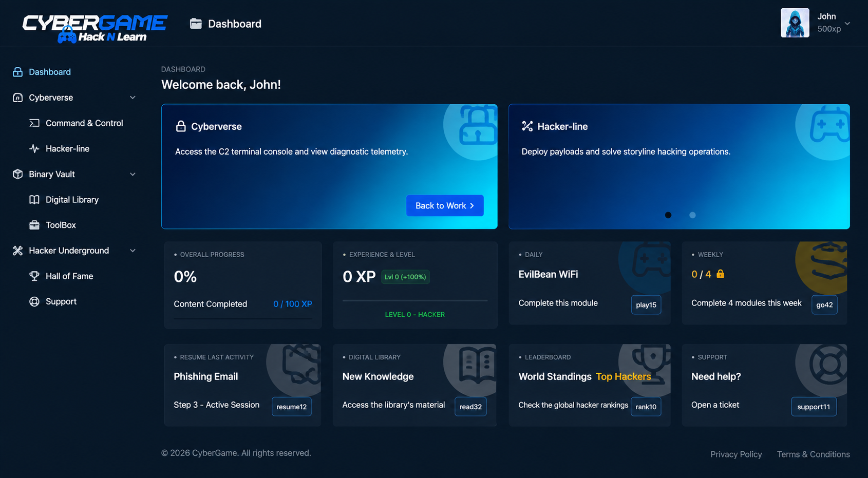The height and width of the screenshot is (478, 868).
Task: Click the Back to Work button
Action: pyautogui.click(x=445, y=205)
